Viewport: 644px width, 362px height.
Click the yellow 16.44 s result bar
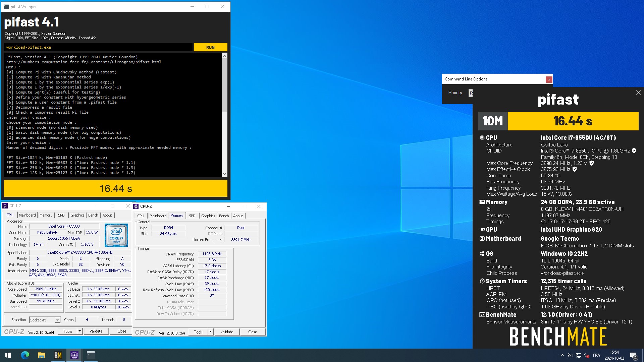point(116,188)
